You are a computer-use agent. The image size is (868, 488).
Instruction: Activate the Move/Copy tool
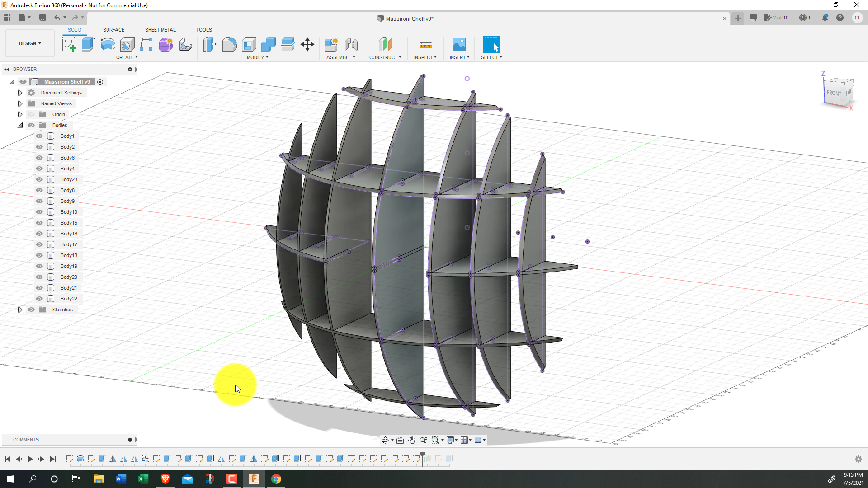(307, 44)
